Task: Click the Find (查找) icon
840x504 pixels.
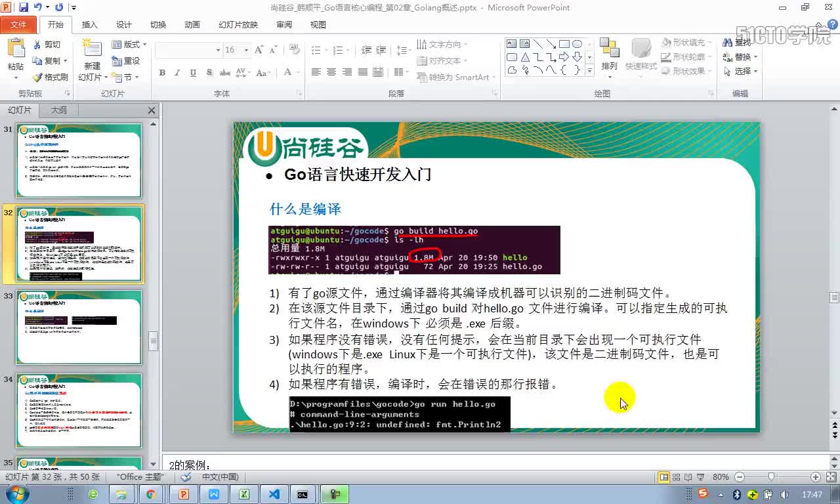Action: 727,43
